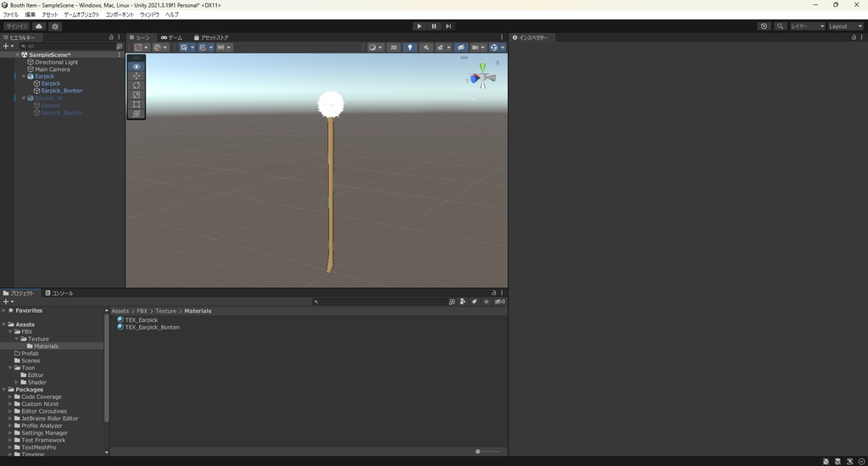This screenshot has width=868, height=466.
Task: Open the Scene view three-dot menu
Action: pyautogui.click(x=502, y=37)
